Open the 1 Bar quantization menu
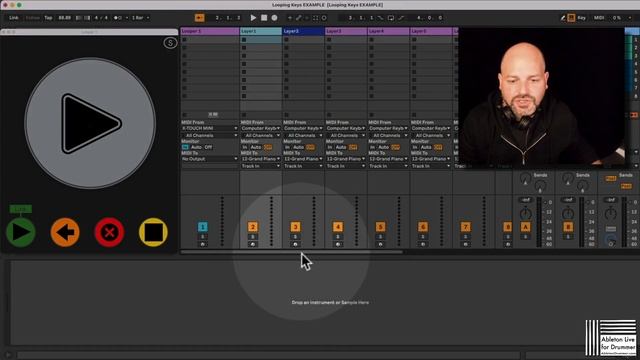The height and width of the screenshot is (360, 640). (x=140, y=18)
